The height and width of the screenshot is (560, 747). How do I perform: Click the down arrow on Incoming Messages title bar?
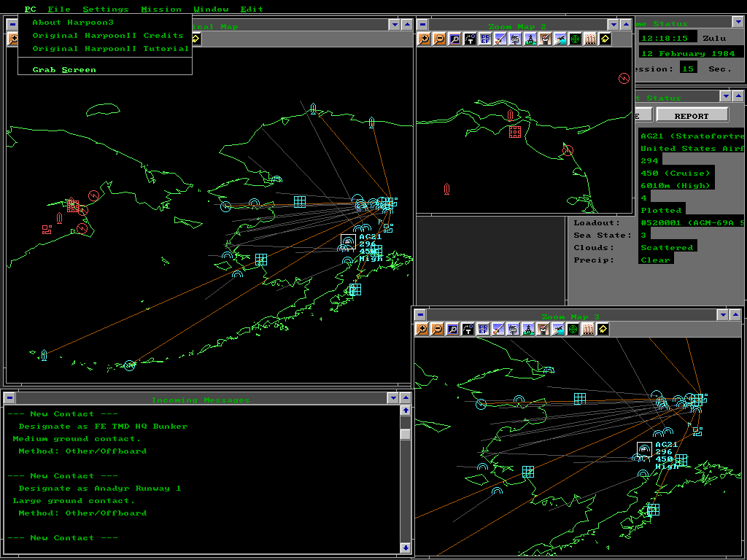[x=393, y=398]
